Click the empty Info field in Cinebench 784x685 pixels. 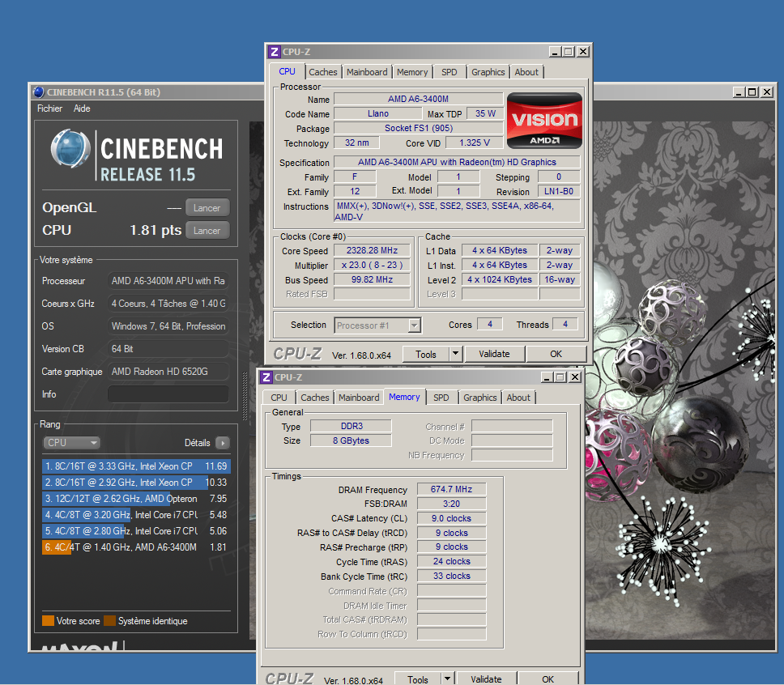tap(168, 394)
